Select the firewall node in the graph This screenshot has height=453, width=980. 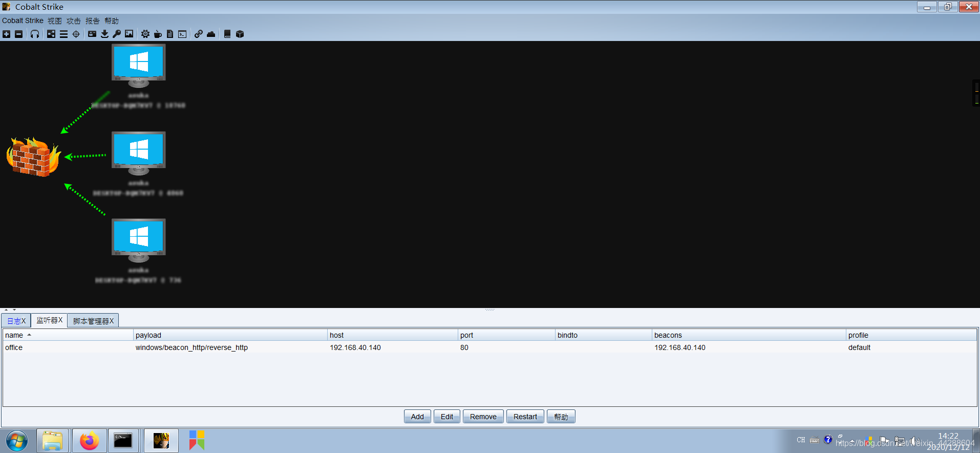pos(33,157)
